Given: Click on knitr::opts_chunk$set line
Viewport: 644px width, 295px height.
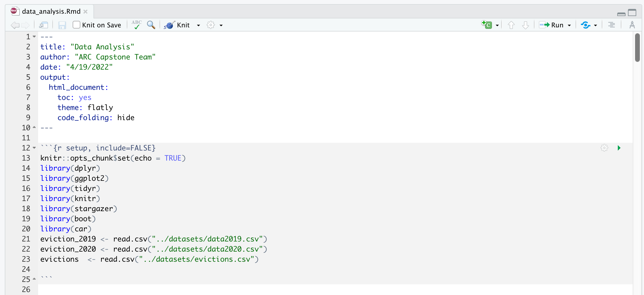Looking at the screenshot, I should coord(113,158).
